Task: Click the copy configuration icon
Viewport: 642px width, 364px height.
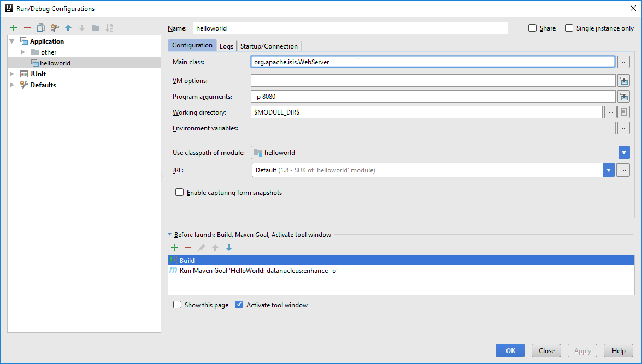Action: pos(41,28)
